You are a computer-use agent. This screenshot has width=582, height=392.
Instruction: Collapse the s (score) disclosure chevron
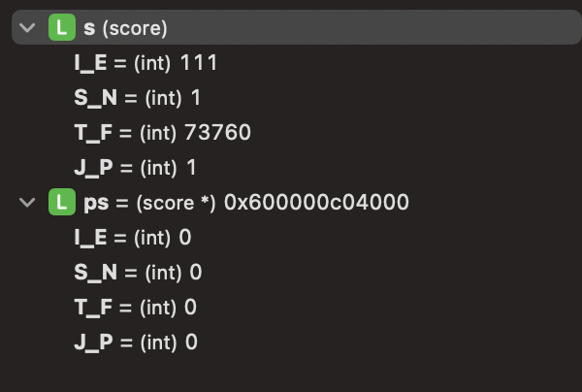pyautogui.click(x=27, y=28)
